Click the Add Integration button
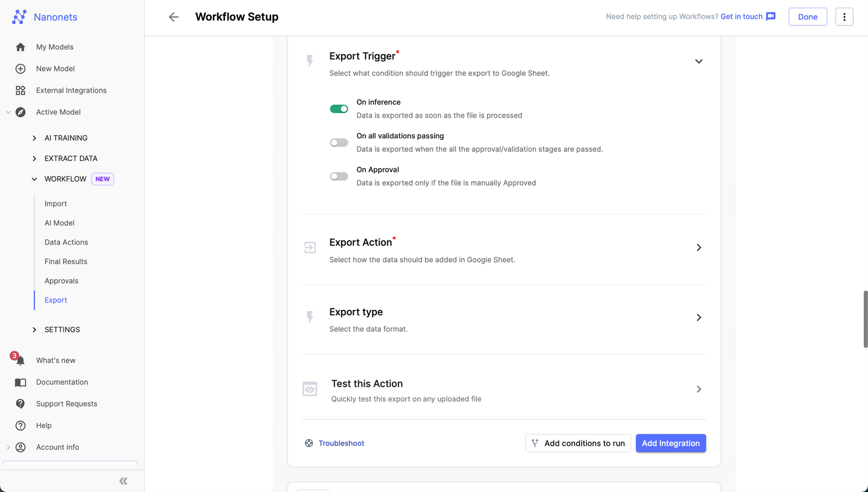Screen dimensions: 868x492 (671, 443)
